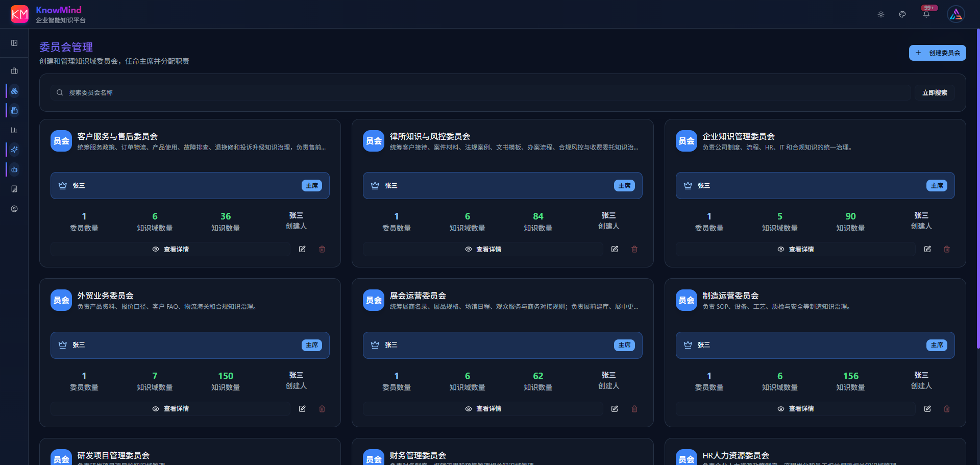980x465 pixels.
Task: Delete 展会运营委员会
Action: tap(634, 409)
